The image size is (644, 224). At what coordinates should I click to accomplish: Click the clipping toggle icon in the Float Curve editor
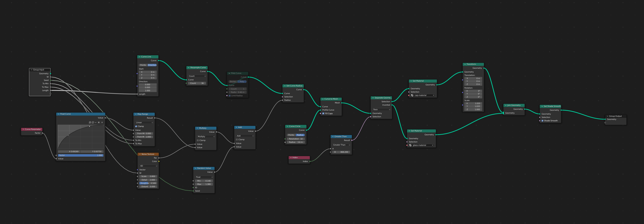point(99,123)
